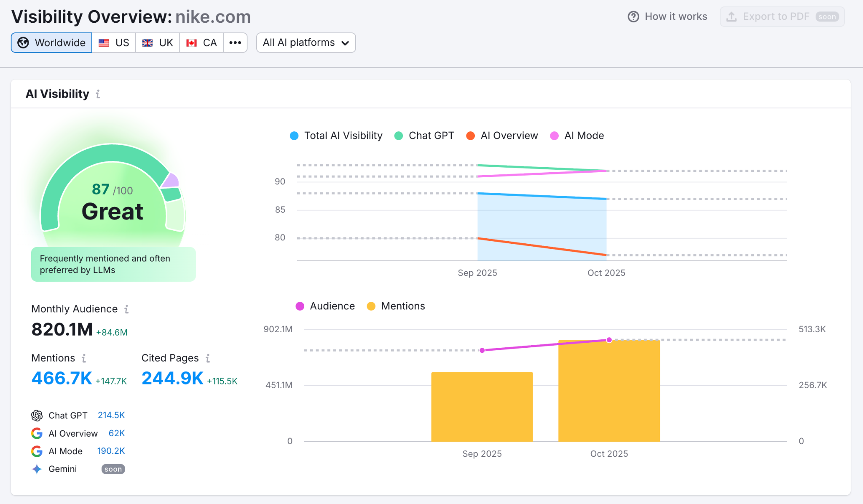Image resolution: width=863 pixels, height=504 pixels.
Task: Open the All AI platforms dropdown
Action: [306, 43]
